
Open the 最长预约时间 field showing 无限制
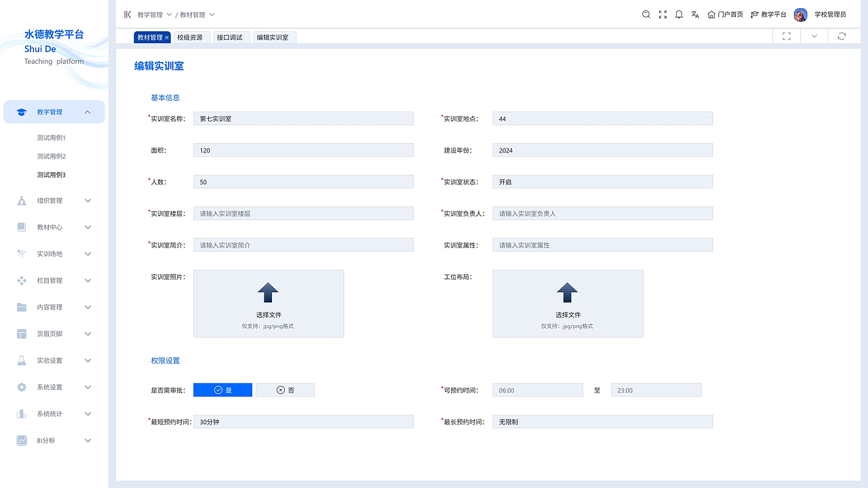603,422
